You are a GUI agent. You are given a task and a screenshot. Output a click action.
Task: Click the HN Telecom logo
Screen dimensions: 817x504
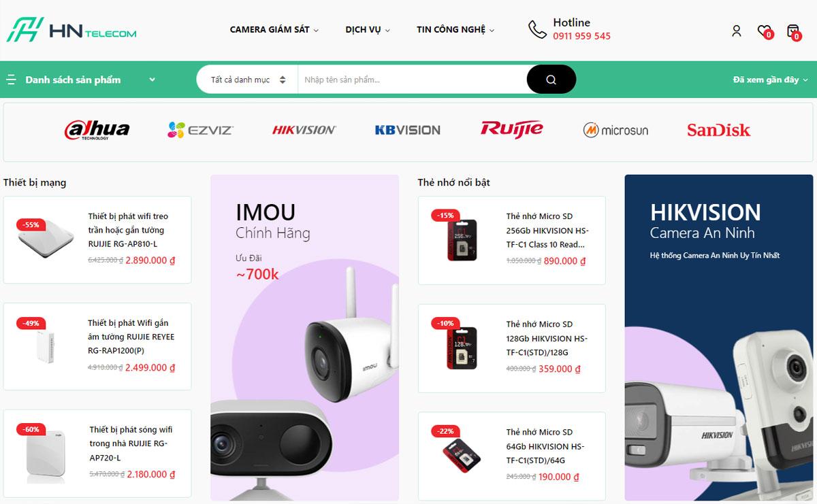click(x=71, y=30)
